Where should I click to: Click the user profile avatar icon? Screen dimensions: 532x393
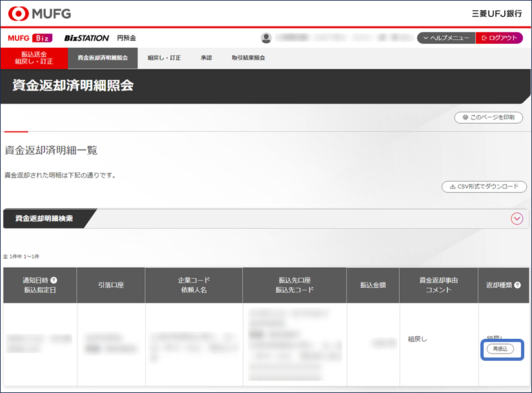(x=266, y=38)
